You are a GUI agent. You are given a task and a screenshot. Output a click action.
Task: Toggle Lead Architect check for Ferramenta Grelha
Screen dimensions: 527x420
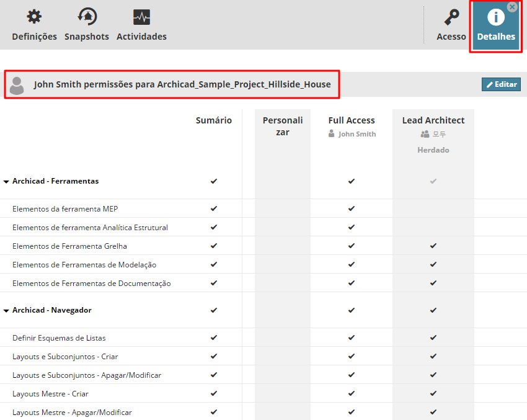tap(433, 246)
